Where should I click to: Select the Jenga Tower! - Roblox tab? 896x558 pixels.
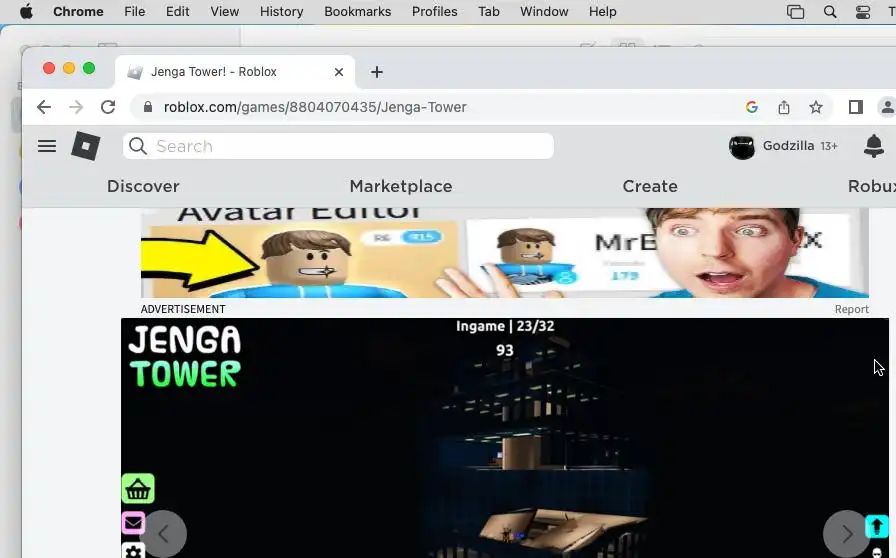[235, 72]
